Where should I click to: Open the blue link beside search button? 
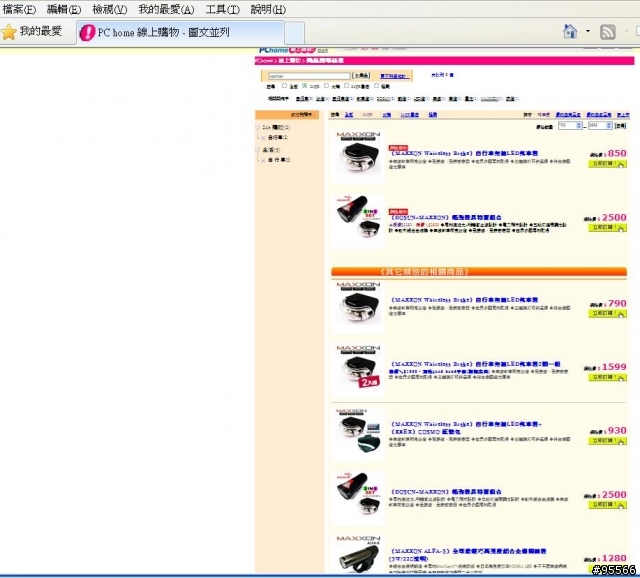coord(394,76)
